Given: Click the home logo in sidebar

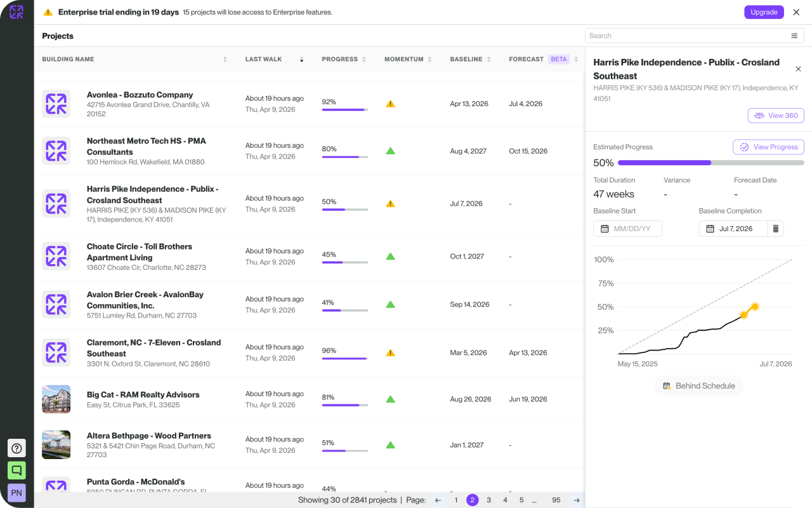Looking at the screenshot, I should click(16, 12).
